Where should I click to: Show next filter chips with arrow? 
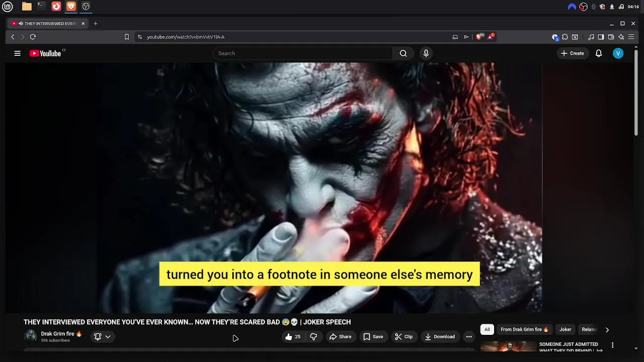coord(607,330)
